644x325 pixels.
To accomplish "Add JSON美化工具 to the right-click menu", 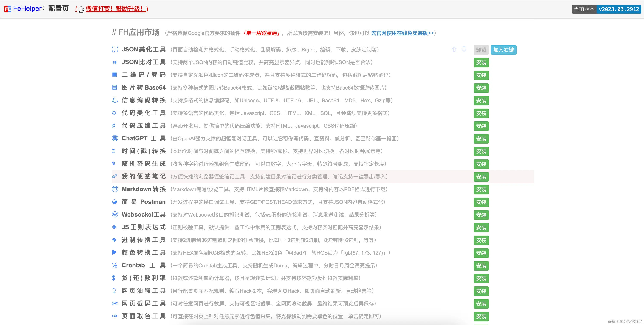I will (x=503, y=50).
